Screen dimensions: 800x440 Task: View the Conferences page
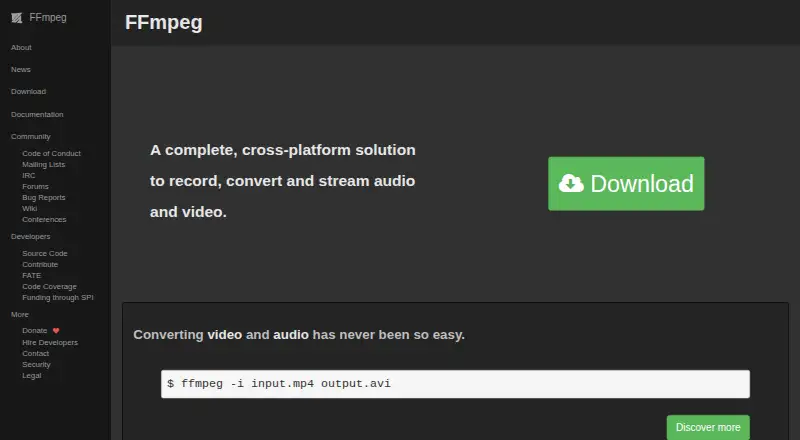click(44, 219)
